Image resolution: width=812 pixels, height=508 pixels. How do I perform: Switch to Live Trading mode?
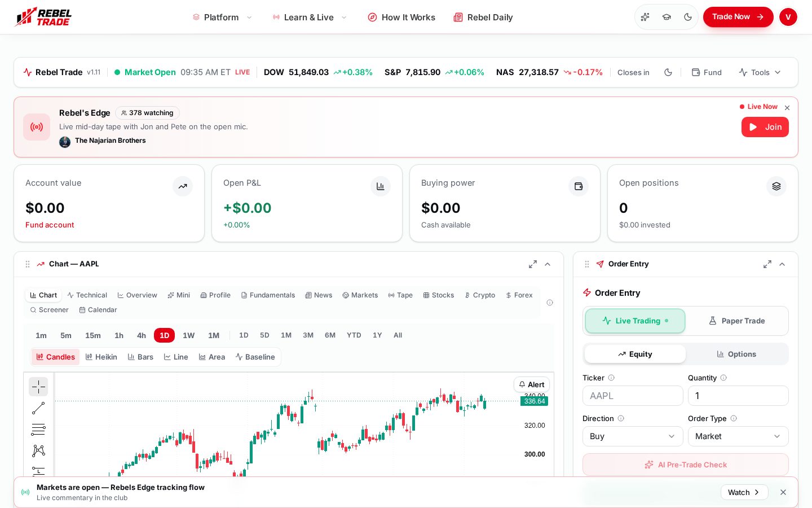(x=635, y=321)
